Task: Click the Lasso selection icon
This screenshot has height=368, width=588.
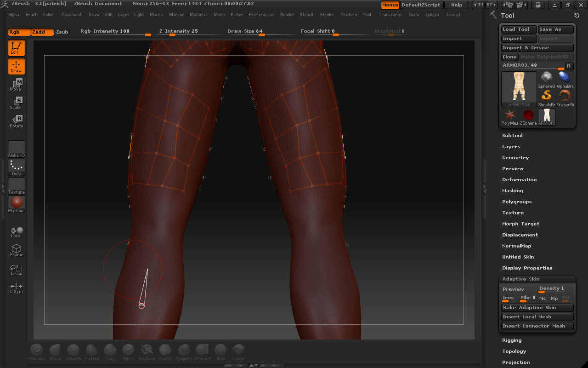Action: [x=16, y=270]
